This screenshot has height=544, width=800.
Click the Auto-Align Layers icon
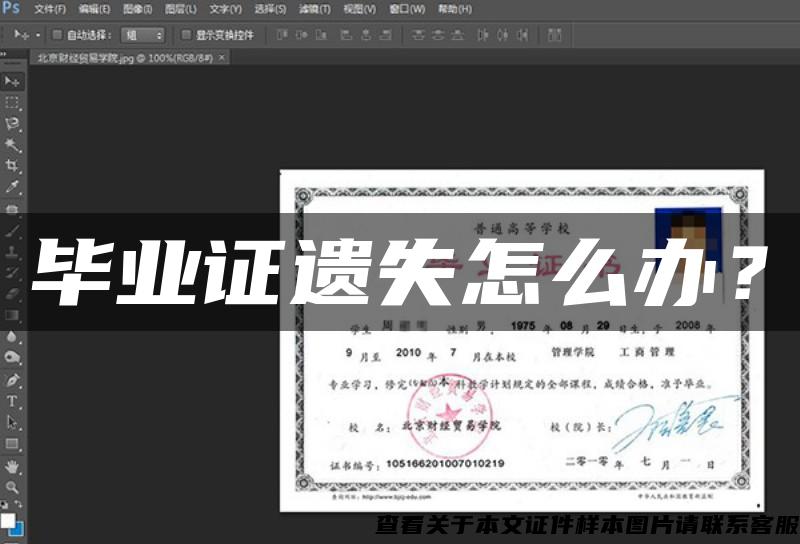(555, 35)
